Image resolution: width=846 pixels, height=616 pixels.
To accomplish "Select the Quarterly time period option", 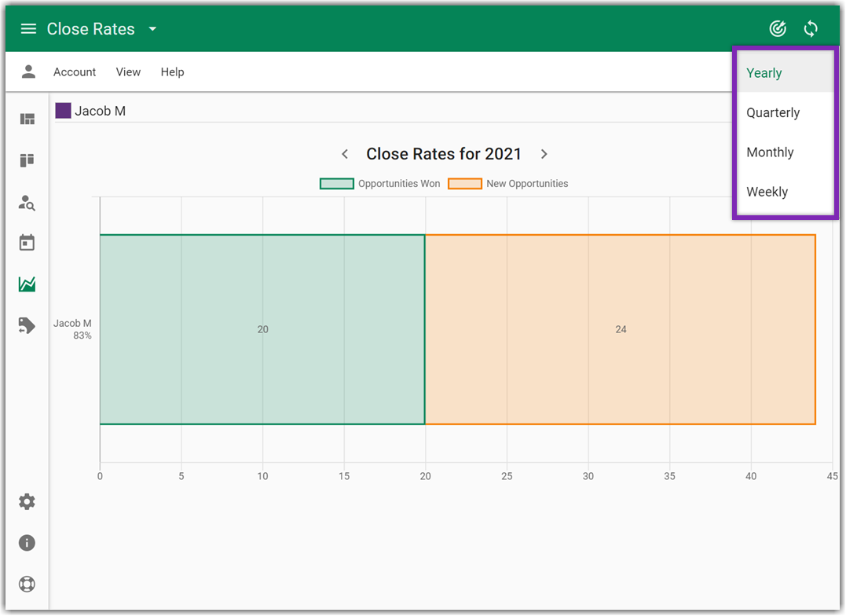I will [773, 112].
